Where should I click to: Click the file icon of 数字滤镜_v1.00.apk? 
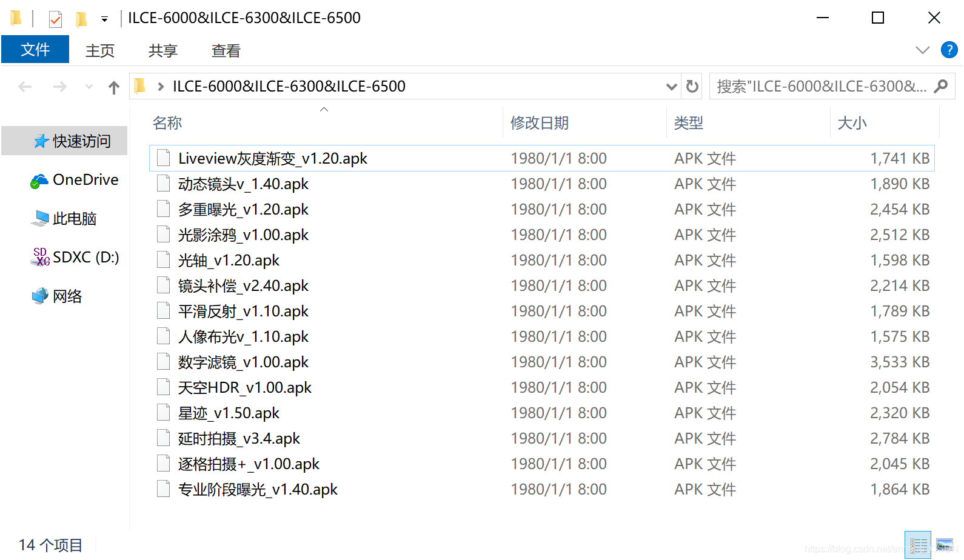(163, 362)
